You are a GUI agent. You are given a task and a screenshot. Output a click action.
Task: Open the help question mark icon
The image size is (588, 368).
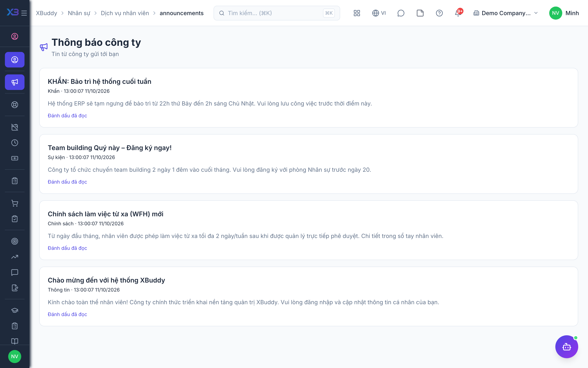(439, 13)
